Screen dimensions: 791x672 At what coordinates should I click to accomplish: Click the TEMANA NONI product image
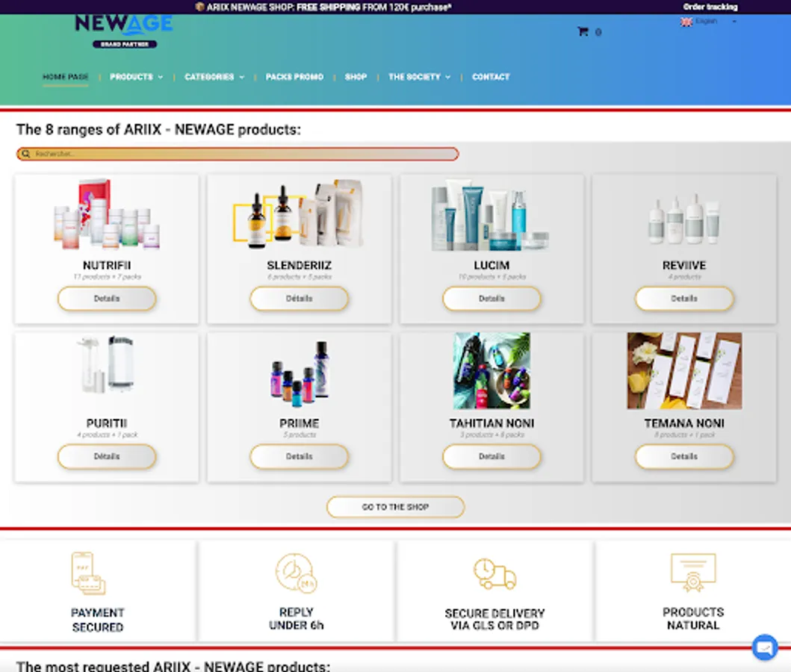tap(684, 370)
